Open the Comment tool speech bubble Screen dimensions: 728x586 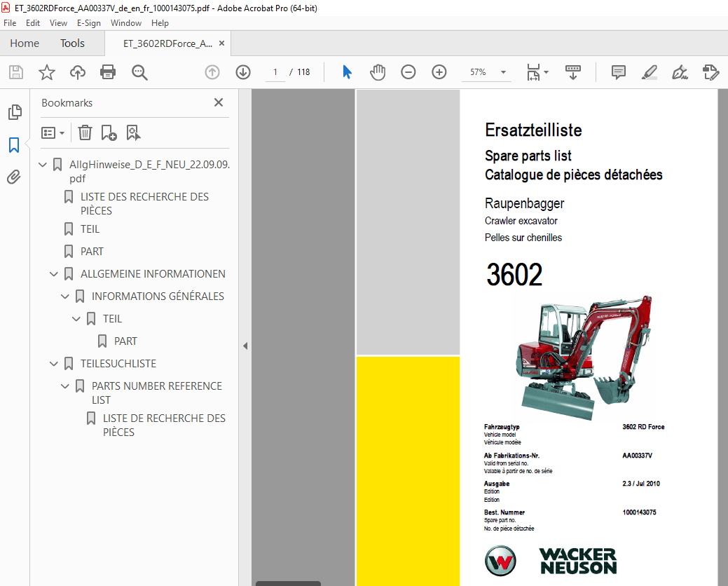(618, 71)
